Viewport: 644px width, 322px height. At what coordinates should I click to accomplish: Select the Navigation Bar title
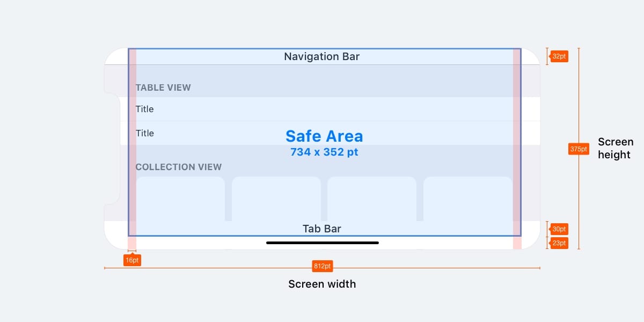322,56
